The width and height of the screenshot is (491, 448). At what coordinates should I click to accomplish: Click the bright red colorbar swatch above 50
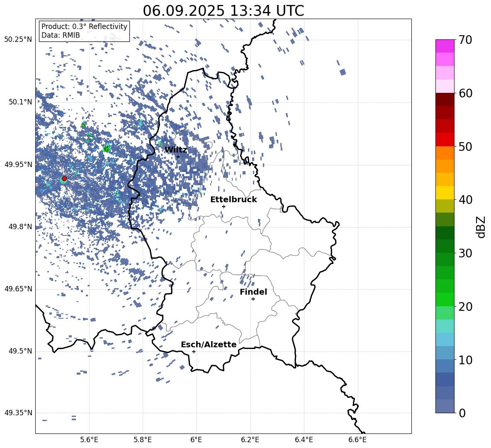click(445, 140)
